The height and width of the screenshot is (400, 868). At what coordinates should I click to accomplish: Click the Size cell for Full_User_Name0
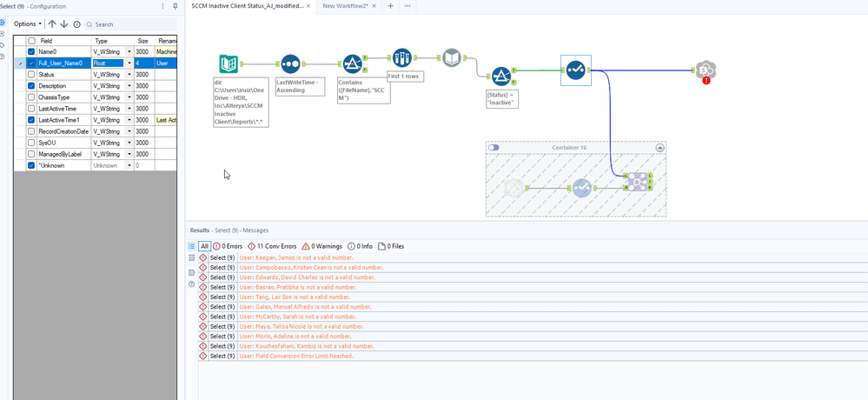(x=144, y=63)
